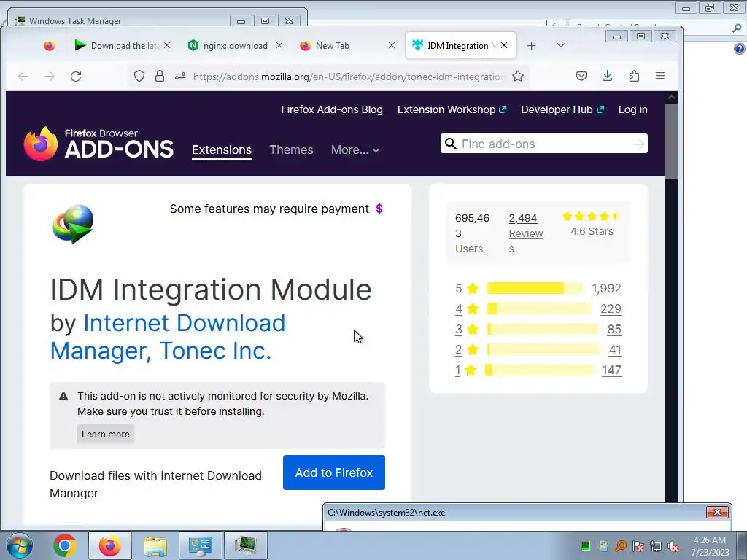Open a new tab with plus

(532, 46)
